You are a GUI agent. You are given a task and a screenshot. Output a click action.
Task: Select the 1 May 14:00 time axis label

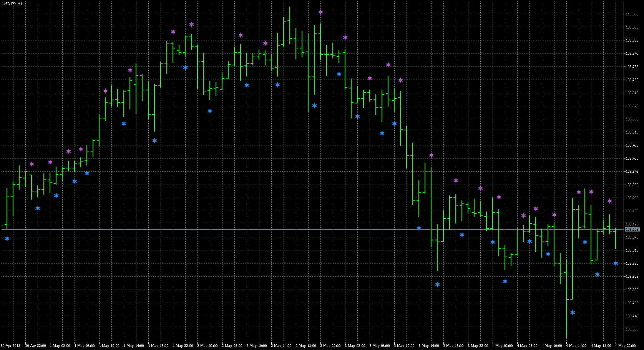tap(134, 346)
